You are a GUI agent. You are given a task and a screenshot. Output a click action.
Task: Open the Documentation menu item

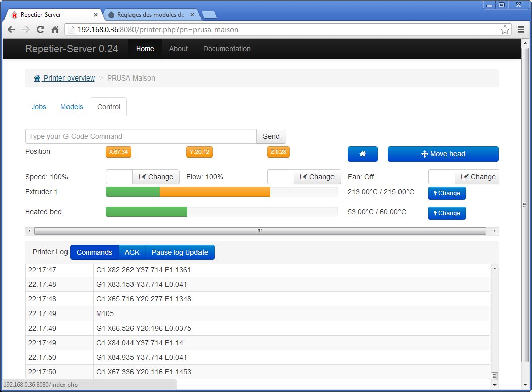click(226, 49)
